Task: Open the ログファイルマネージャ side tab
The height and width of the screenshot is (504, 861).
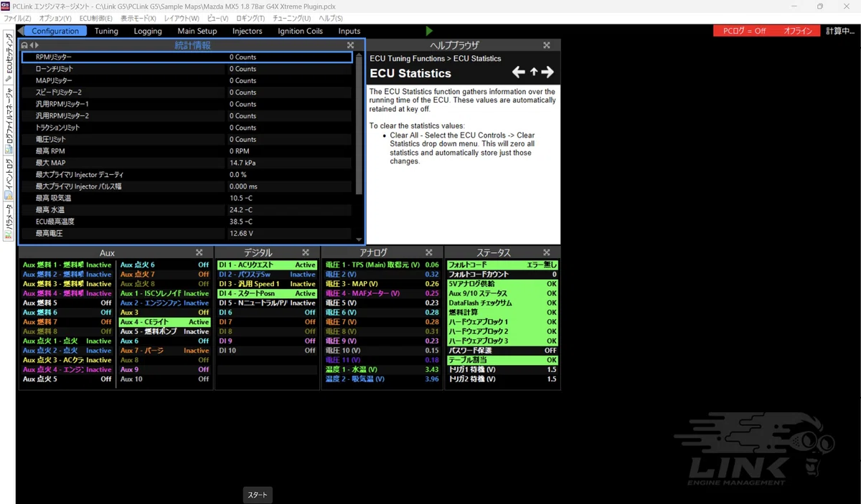Action: click(9, 120)
